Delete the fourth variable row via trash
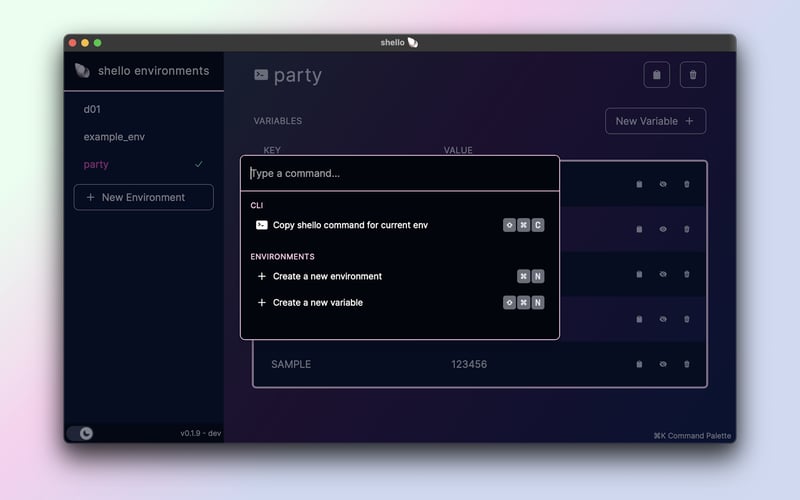800x500 pixels. (687, 319)
